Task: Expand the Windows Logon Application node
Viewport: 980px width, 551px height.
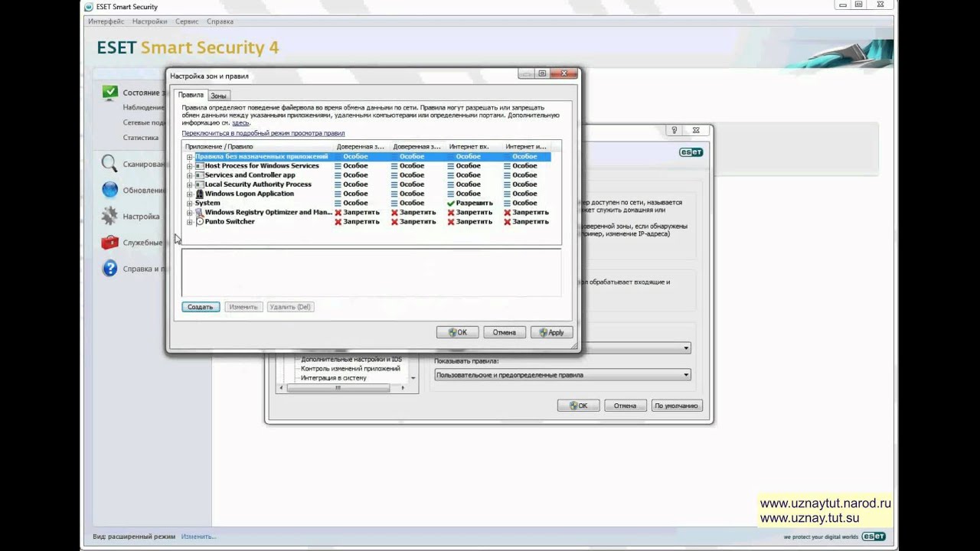Action: tap(189, 194)
